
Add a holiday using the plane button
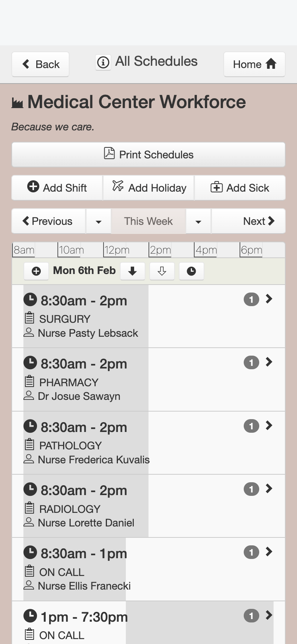[148, 188]
